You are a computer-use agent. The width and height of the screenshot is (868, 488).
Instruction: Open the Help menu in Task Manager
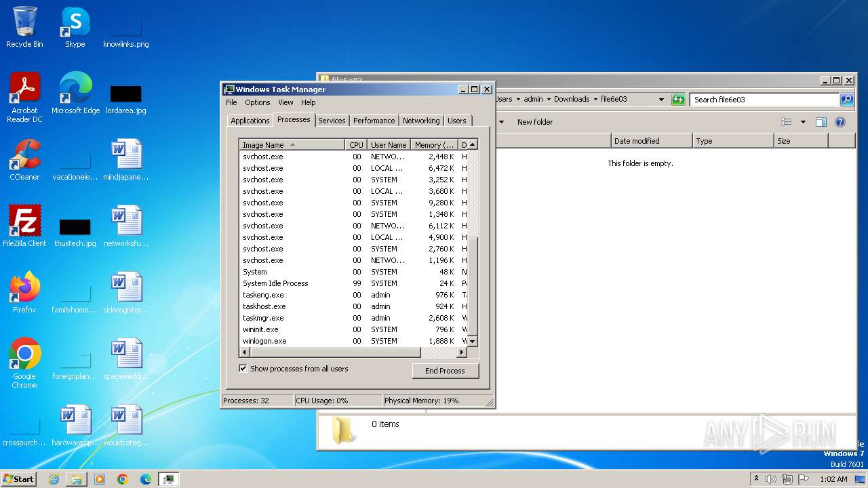coord(309,102)
